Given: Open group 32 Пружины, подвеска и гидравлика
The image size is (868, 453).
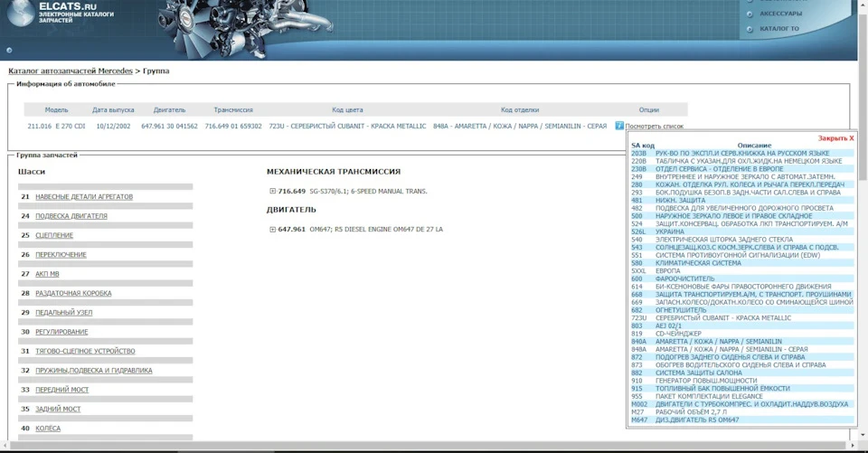Looking at the screenshot, I should (x=94, y=371).
